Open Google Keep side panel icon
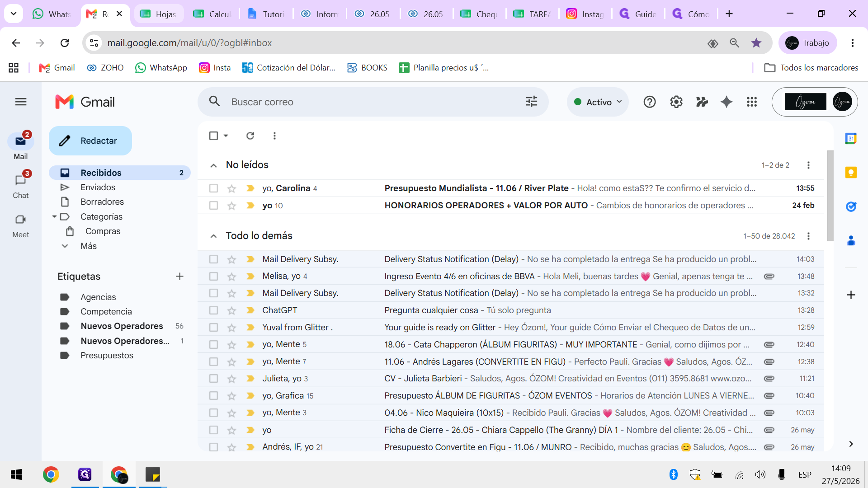 (851, 172)
